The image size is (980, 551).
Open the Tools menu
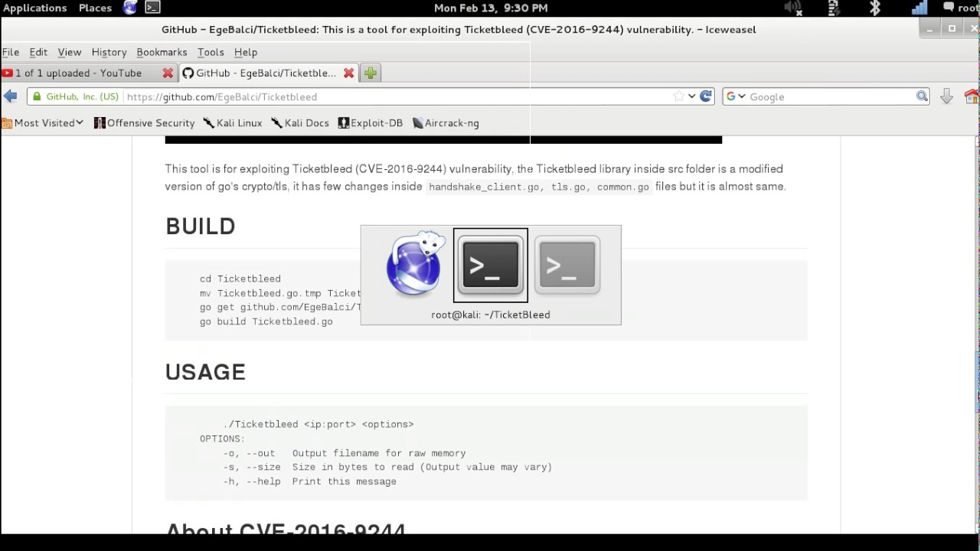coord(211,52)
